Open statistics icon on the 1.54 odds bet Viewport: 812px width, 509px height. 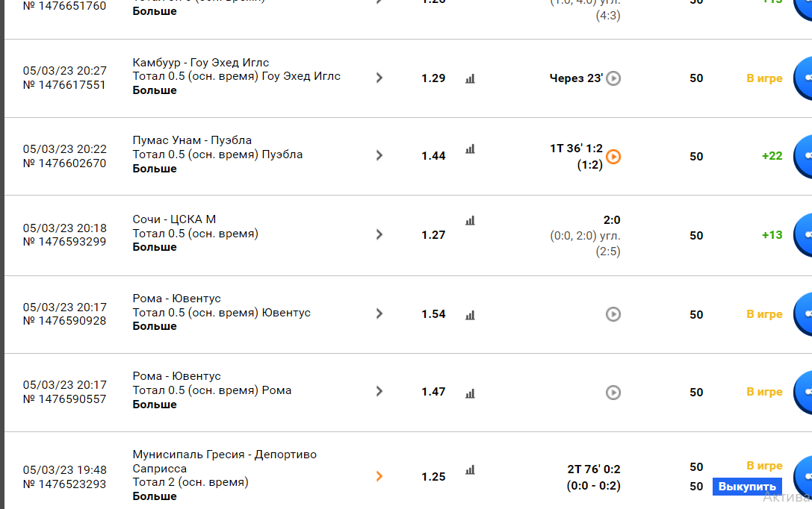pyautogui.click(x=470, y=315)
